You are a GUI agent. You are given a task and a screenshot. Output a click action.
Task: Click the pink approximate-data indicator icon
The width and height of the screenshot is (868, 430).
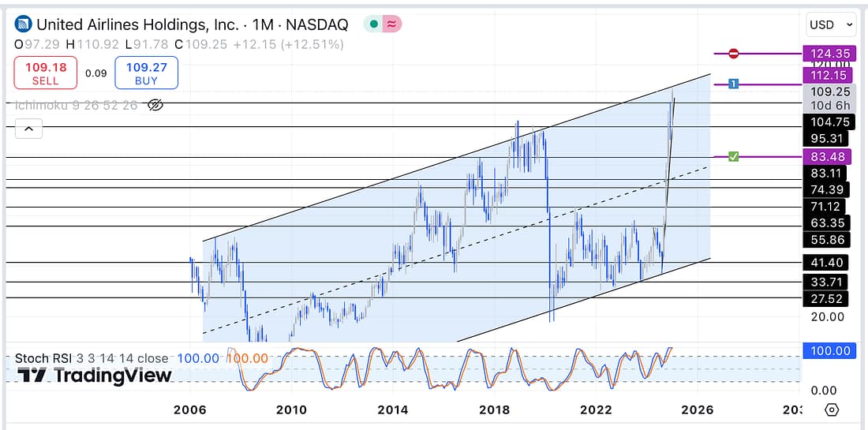tap(391, 24)
